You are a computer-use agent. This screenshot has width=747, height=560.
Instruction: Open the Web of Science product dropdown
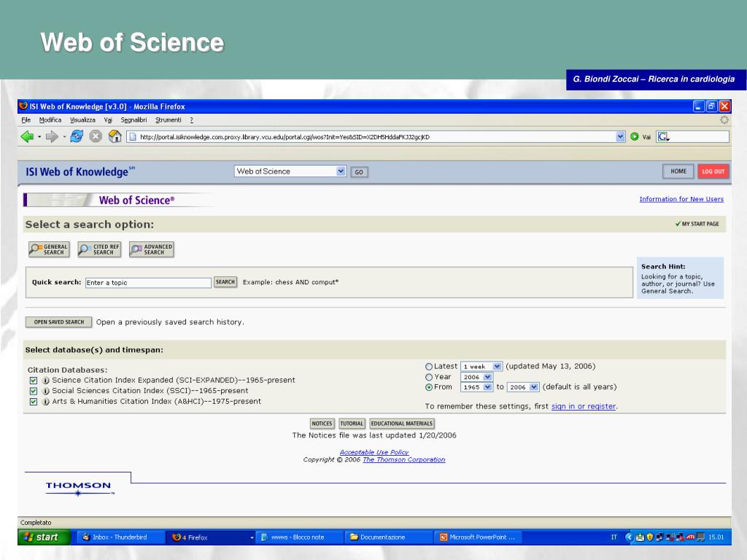(290, 171)
